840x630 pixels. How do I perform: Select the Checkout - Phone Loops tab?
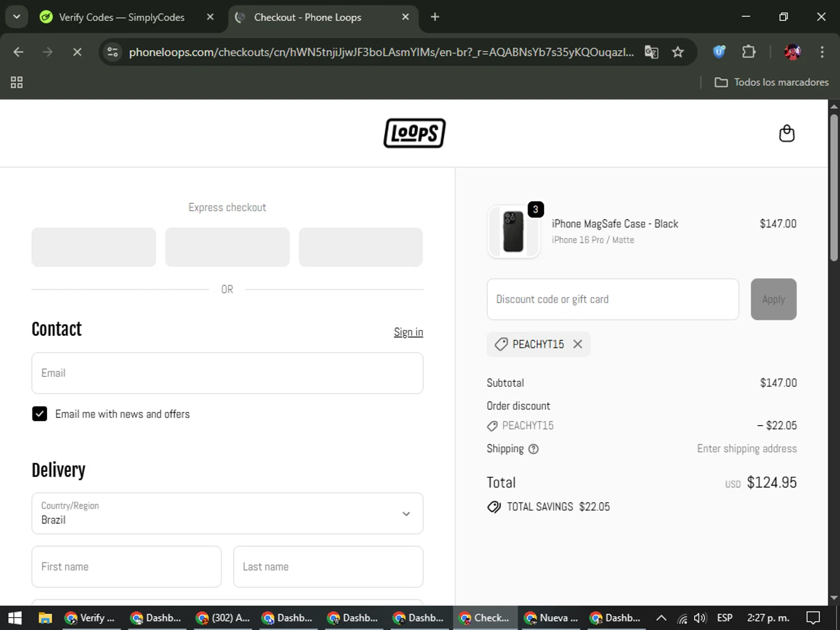coord(323,17)
